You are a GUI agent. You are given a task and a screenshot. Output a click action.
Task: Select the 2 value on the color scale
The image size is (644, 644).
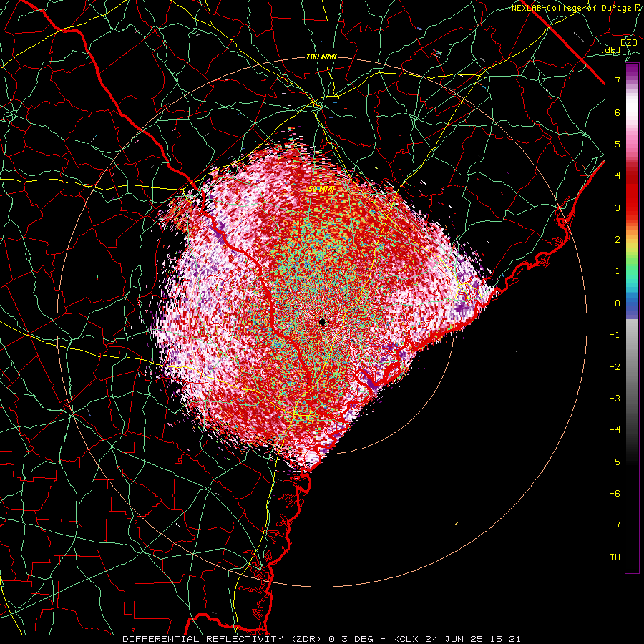pyautogui.click(x=618, y=240)
